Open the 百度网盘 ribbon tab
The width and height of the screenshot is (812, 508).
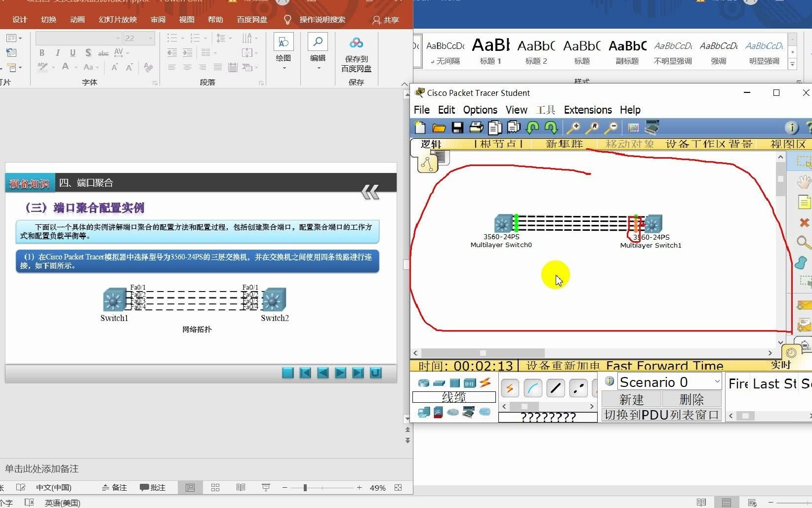[x=252, y=20]
